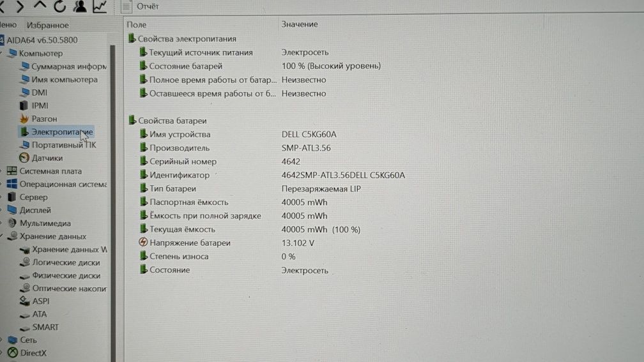Select the DMI tree entry
Screen dimensions: 644x362
tap(40, 93)
